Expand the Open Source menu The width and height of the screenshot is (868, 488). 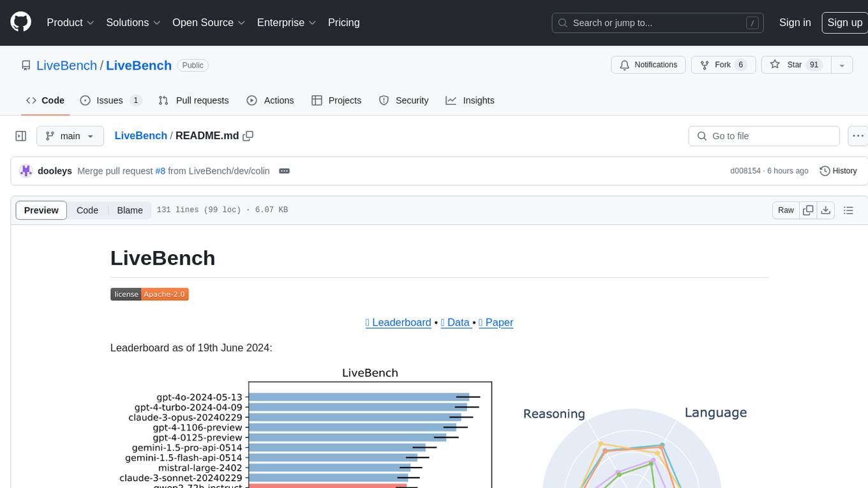tap(209, 22)
